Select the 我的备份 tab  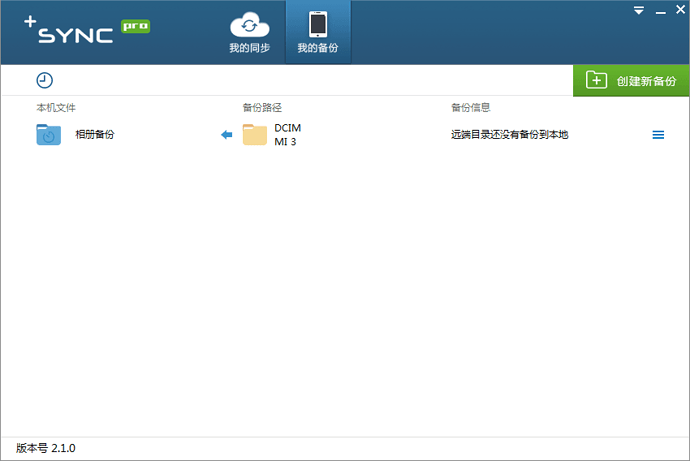coord(318,33)
